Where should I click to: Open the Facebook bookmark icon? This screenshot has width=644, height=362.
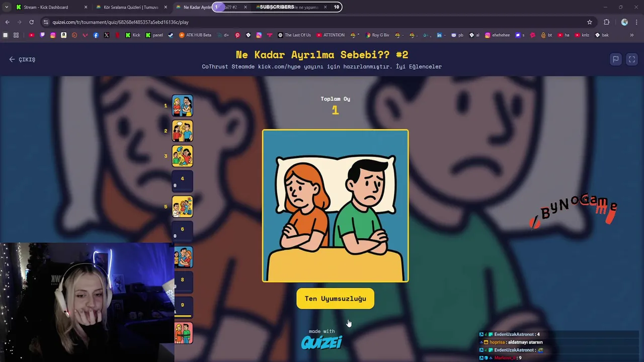[x=96, y=35]
